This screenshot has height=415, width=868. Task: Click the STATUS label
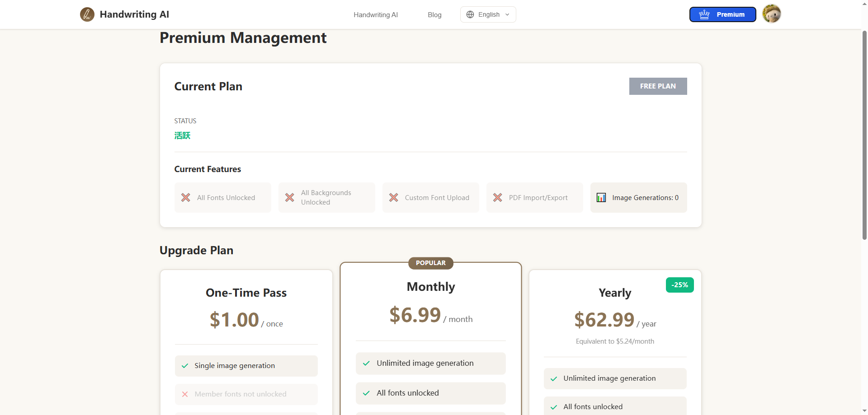[x=185, y=121]
